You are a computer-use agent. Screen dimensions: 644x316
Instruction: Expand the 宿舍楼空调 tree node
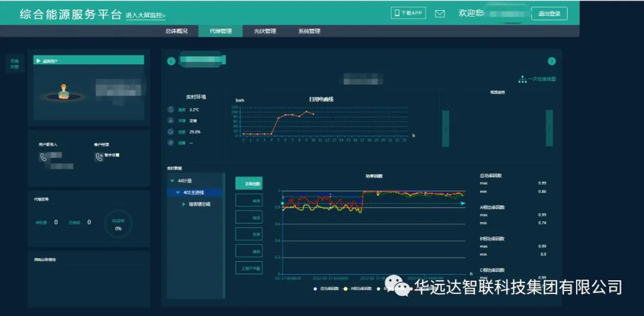tap(184, 204)
